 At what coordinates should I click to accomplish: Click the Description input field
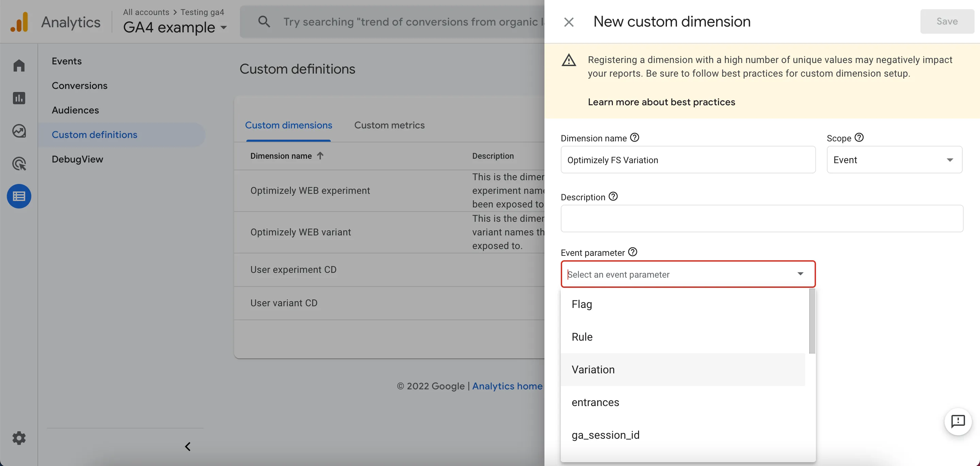click(762, 219)
